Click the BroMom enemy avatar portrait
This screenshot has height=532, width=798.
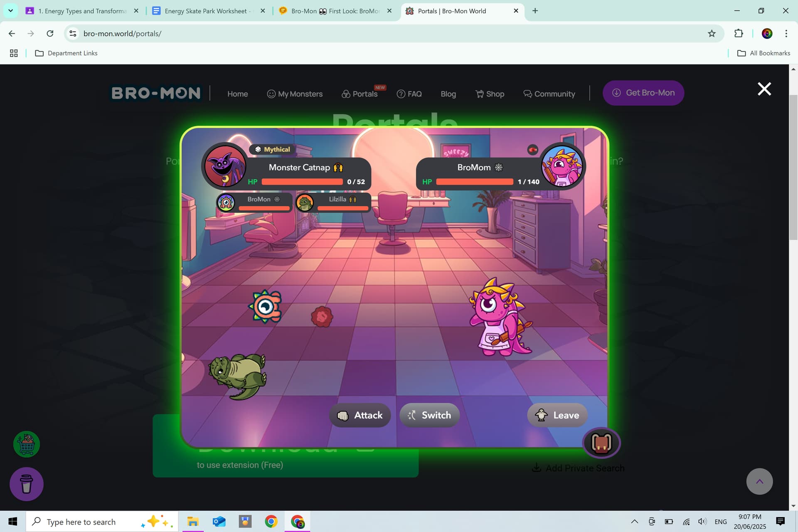point(562,166)
